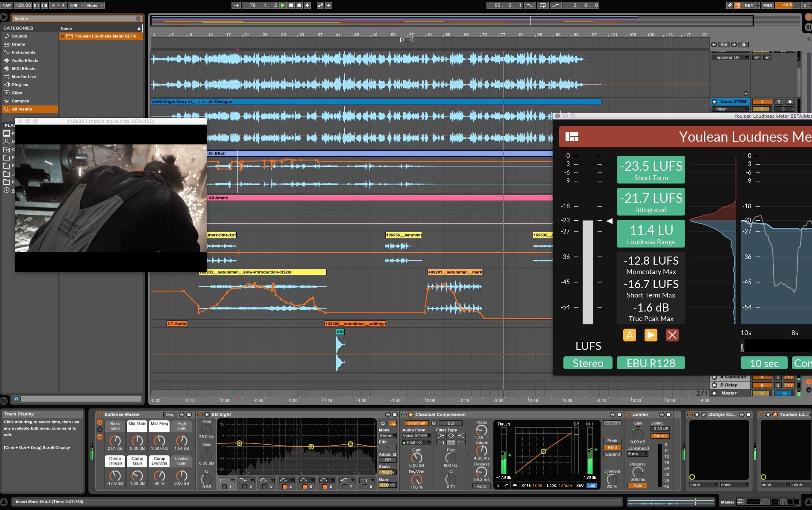The height and width of the screenshot is (510, 812).
Task: Click the Set locator button
Action: coord(724,44)
